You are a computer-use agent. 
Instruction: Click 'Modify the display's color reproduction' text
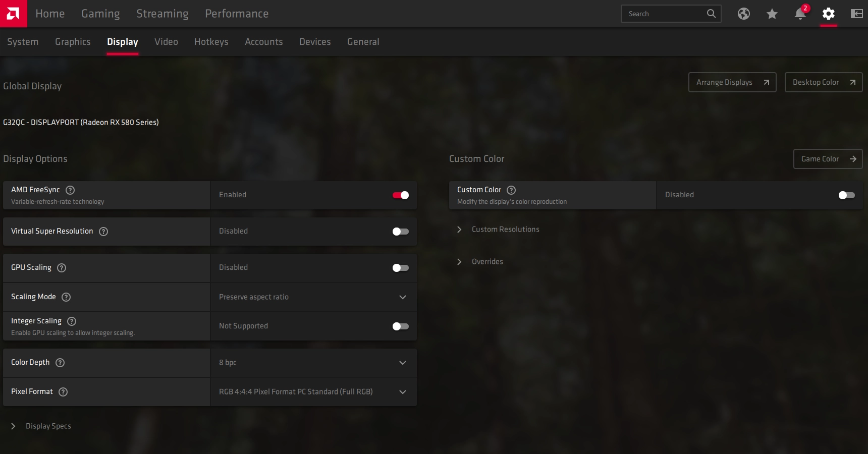tap(512, 202)
